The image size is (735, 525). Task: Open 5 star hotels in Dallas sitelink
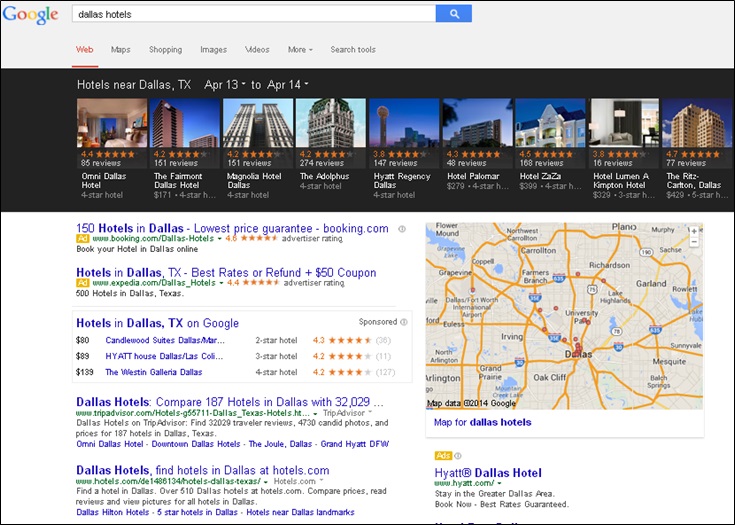coord(197,512)
